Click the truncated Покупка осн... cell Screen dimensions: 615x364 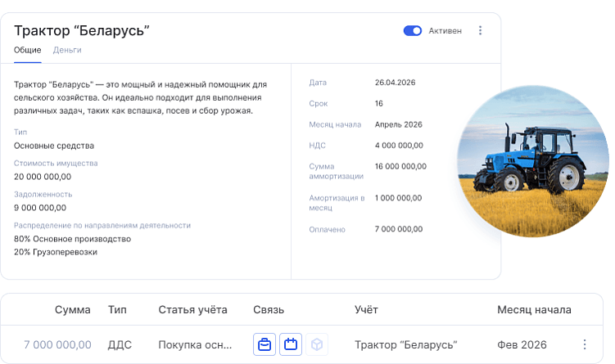tap(195, 344)
